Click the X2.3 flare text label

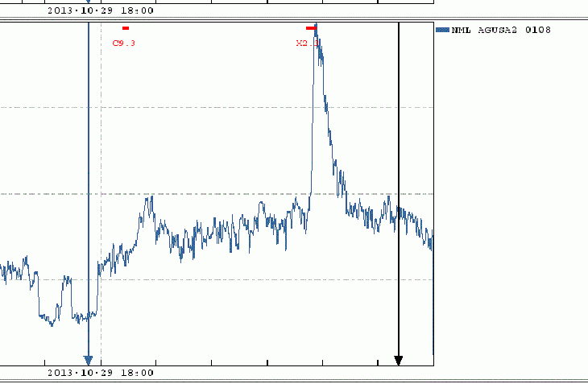pyautogui.click(x=307, y=43)
